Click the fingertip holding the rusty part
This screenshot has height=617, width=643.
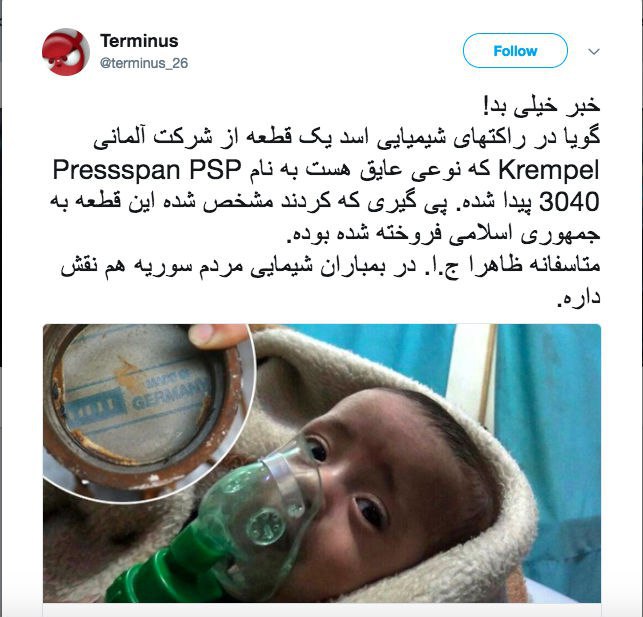[217, 336]
